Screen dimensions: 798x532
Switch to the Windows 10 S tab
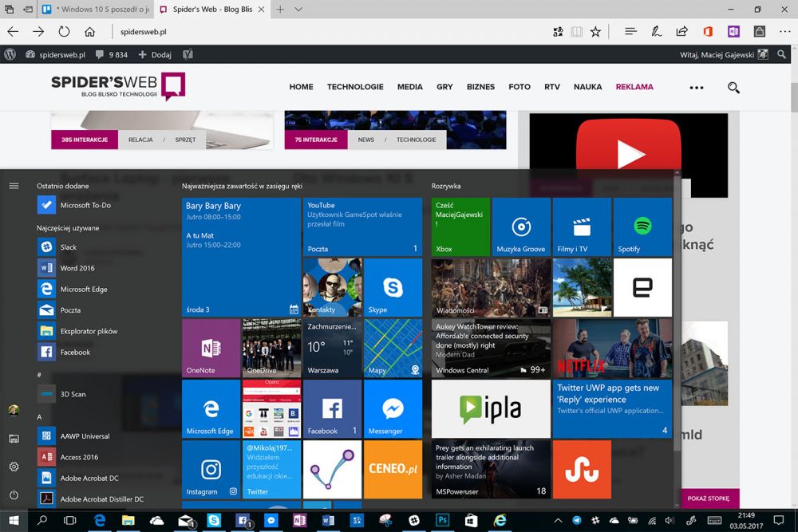[x=96, y=9]
